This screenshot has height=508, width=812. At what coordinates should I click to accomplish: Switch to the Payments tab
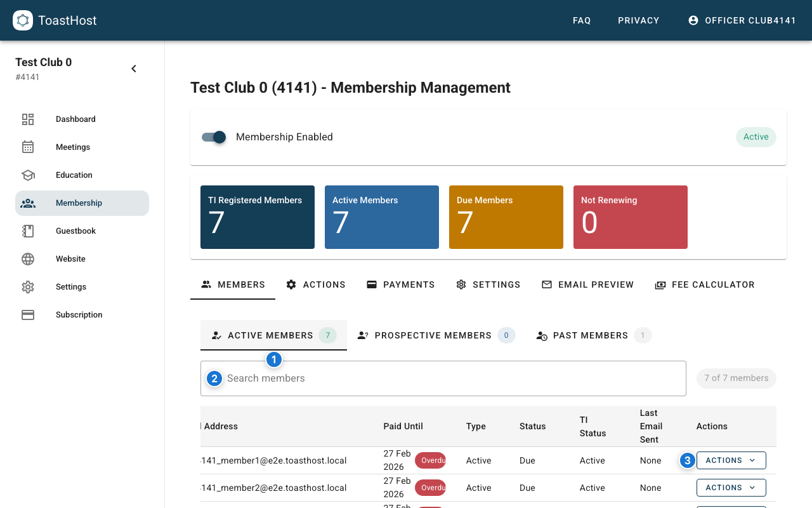click(400, 284)
